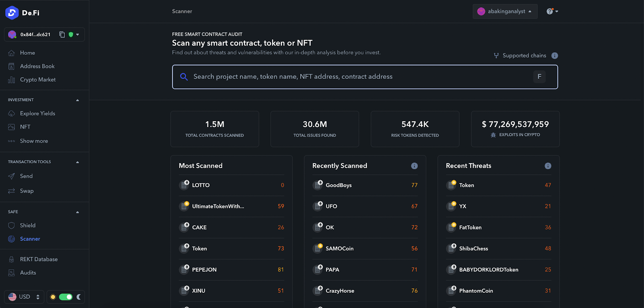Viewport: 644px width, 308px height.
Task: Click the Audits icon
Action: click(12, 273)
